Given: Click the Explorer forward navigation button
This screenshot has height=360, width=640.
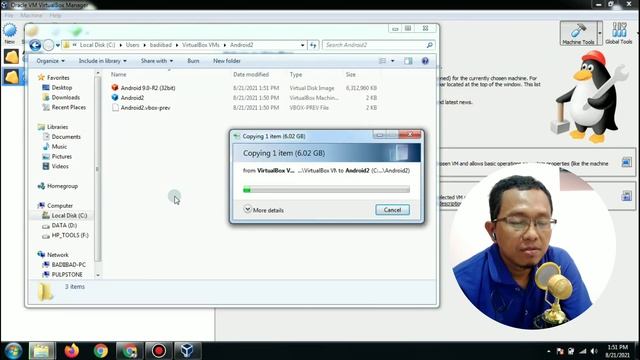Looking at the screenshot, I should pyautogui.click(x=48, y=45).
